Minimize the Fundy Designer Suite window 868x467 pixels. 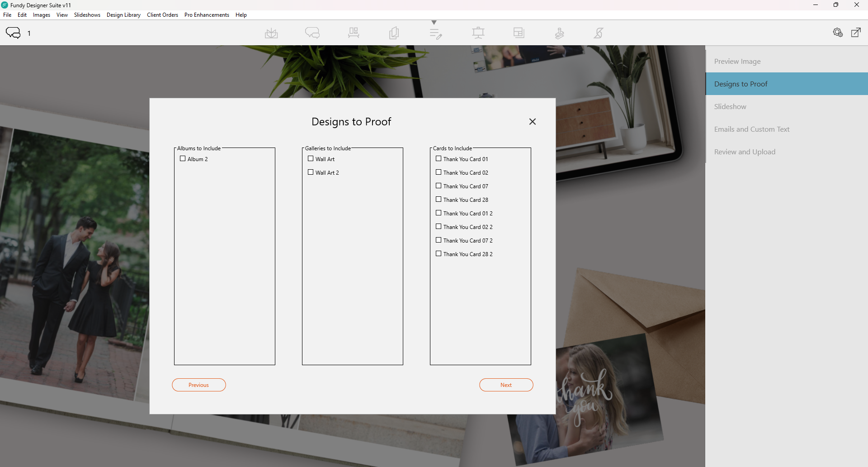click(x=816, y=5)
